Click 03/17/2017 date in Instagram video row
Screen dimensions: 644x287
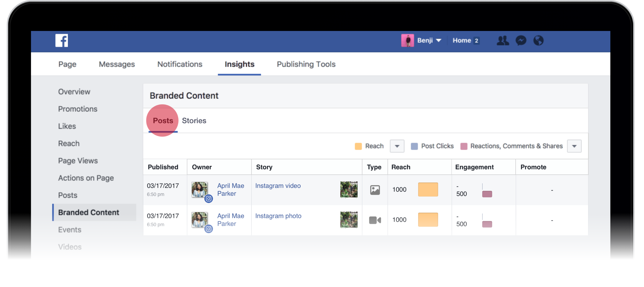pos(163,186)
